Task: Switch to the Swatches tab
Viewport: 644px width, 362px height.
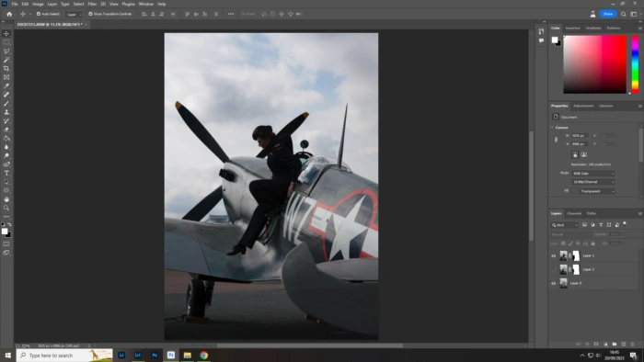Action: [x=572, y=28]
